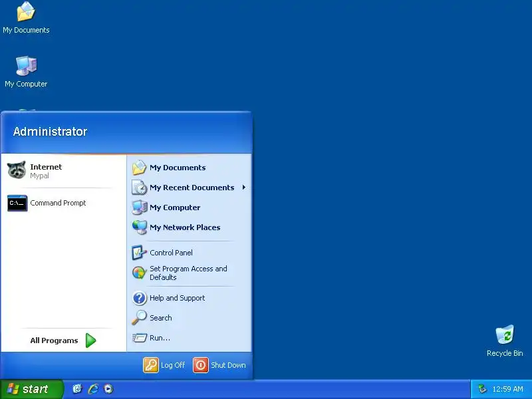Click the All Programs label
This screenshot has width=532, height=399.
[54, 340]
